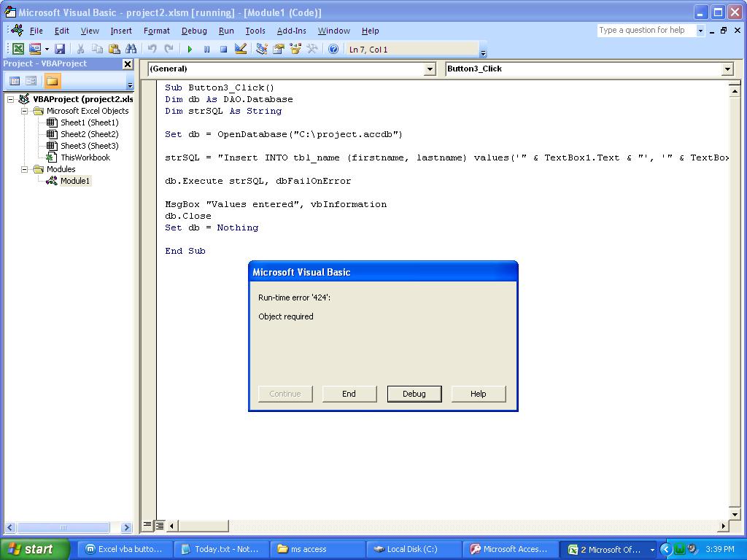This screenshot has height=560, width=747.
Task: Click the code window's scroll down arrow
Action: coord(734,514)
